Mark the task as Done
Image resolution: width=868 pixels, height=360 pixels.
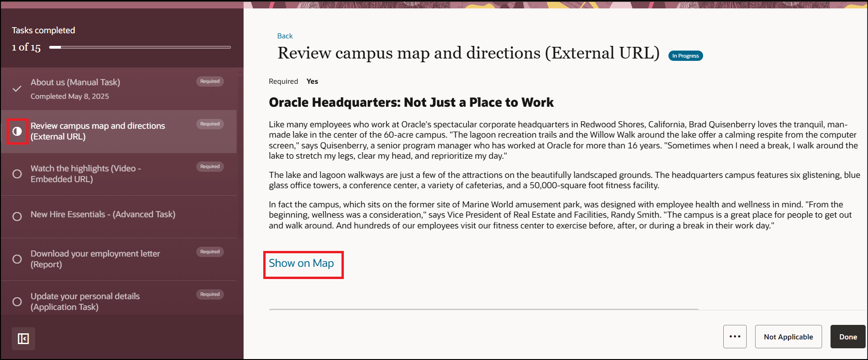[848, 337]
